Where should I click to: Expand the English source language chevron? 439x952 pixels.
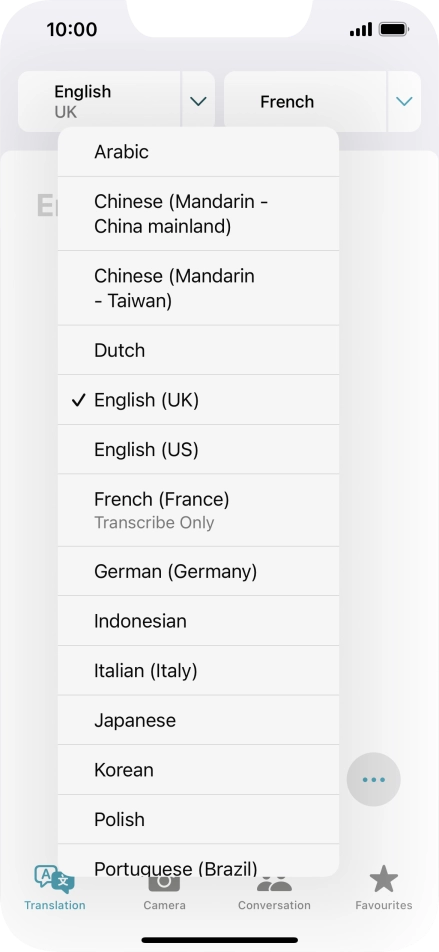coord(199,101)
